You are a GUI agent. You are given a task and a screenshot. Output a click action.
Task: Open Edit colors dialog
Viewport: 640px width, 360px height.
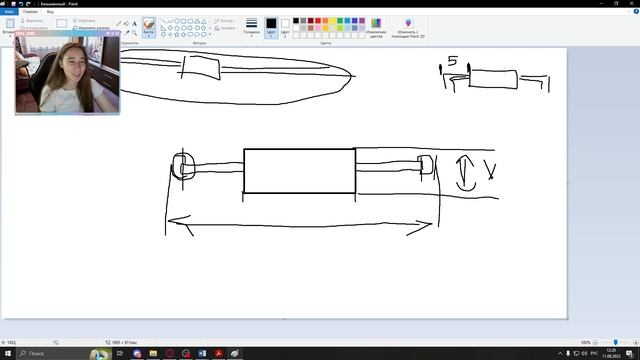pyautogui.click(x=376, y=28)
